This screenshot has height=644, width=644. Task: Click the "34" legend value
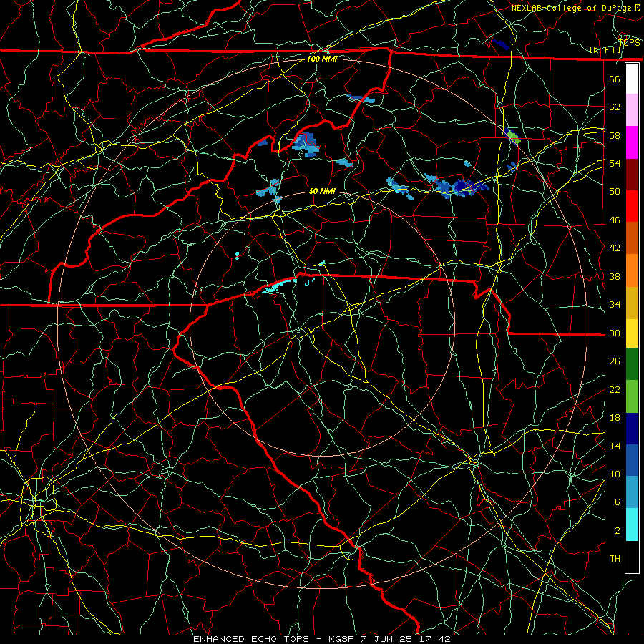point(615,305)
